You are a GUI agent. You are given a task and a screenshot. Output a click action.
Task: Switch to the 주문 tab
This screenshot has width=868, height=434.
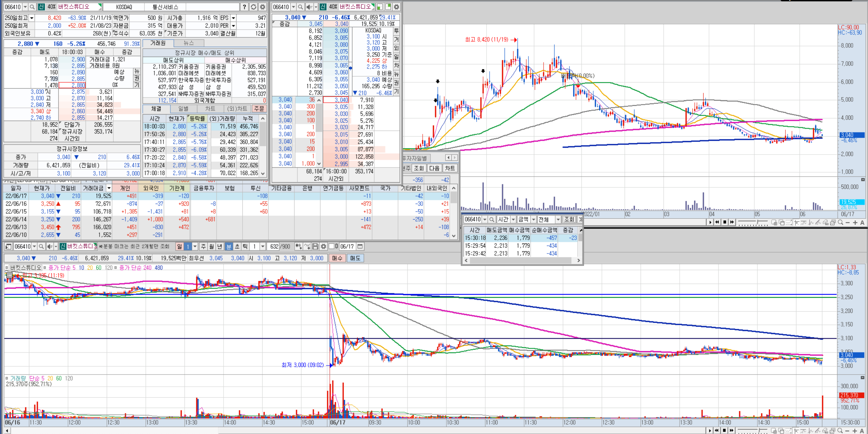pyautogui.click(x=259, y=109)
